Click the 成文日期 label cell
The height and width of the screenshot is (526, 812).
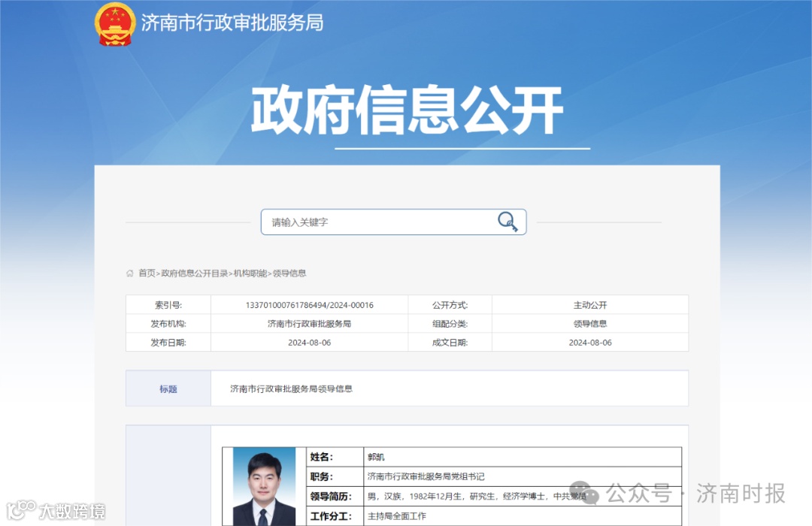tap(450, 342)
